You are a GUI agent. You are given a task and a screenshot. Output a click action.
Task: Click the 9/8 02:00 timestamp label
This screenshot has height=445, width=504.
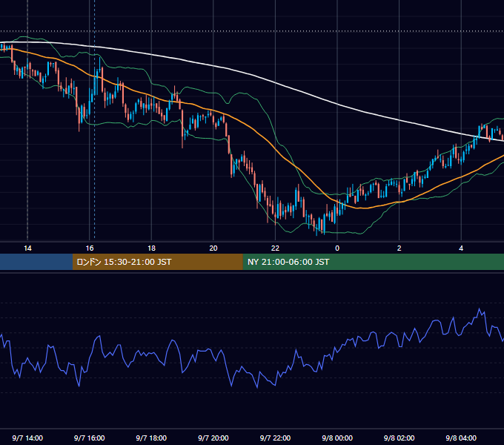click(399, 438)
